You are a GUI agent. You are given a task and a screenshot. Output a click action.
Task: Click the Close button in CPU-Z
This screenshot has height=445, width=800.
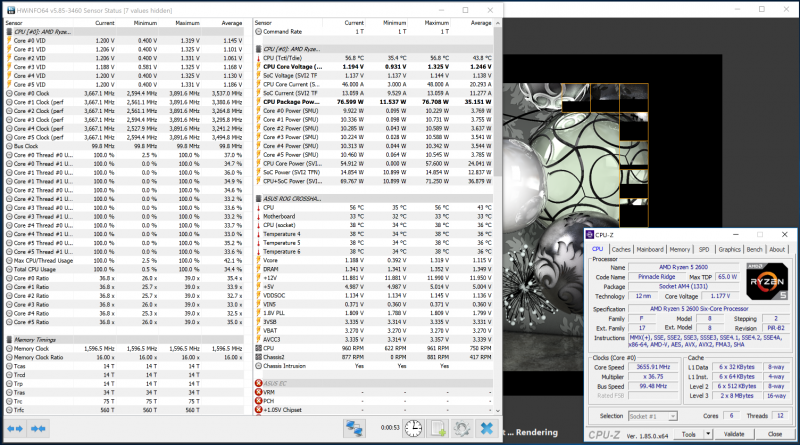(775, 434)
